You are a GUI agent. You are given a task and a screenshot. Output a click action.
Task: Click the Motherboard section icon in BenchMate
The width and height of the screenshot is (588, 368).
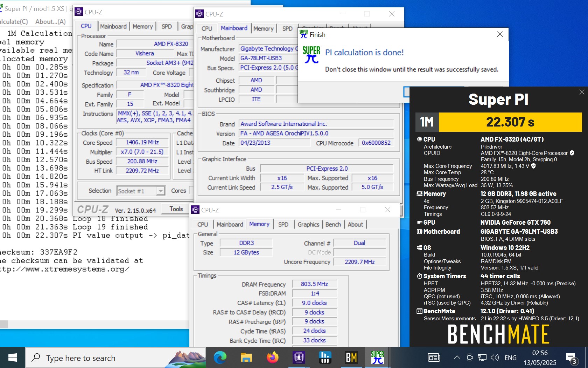click(x=419, y=232)
